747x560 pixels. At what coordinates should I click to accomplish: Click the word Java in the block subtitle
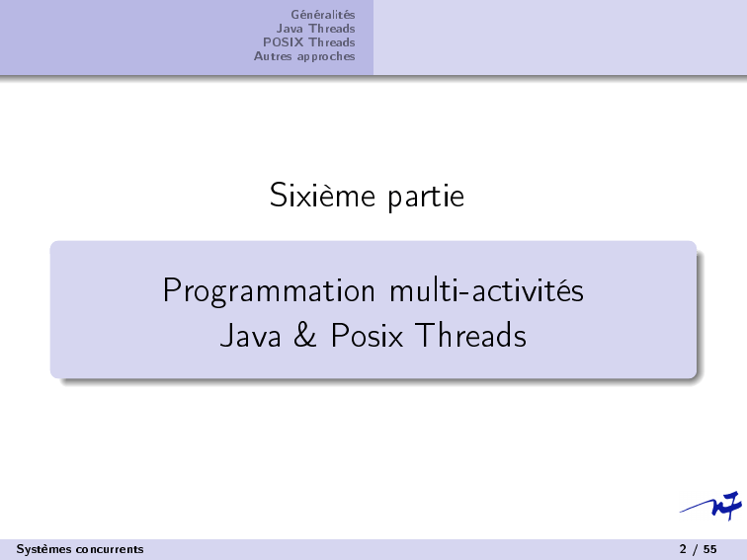coord(250,337)
